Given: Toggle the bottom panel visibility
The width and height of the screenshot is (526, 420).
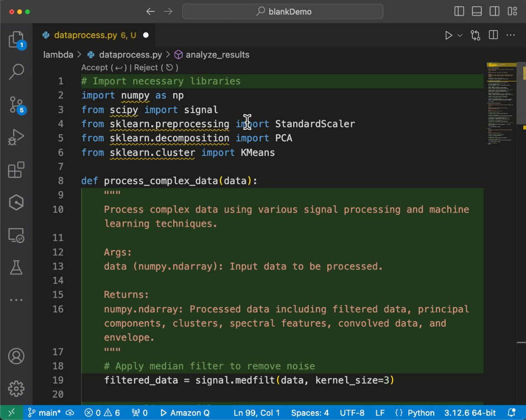Looking at the screenshot, I should [x=477, y=11].
